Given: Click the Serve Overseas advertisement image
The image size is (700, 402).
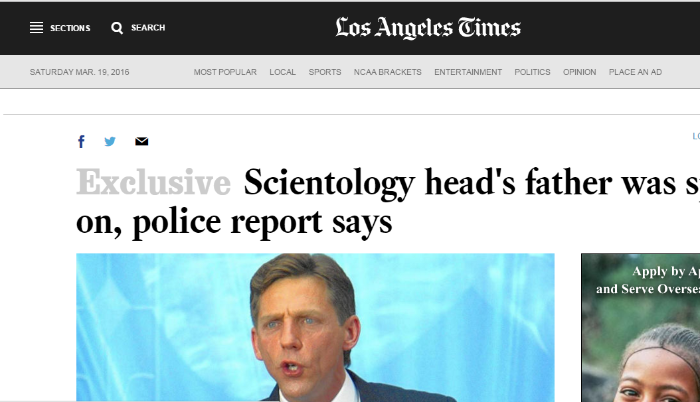Looking at the screenshot, I should pyautogui.click(x=641, y=327).
